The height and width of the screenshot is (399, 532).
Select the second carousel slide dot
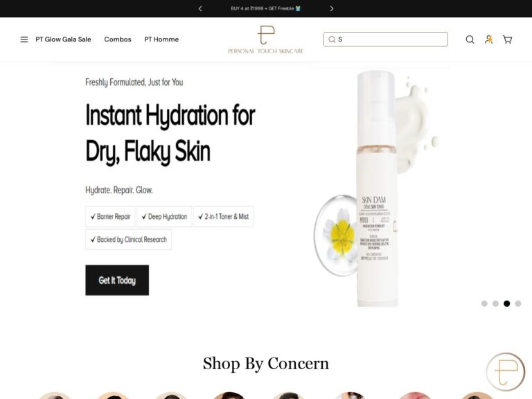[495, 303]
